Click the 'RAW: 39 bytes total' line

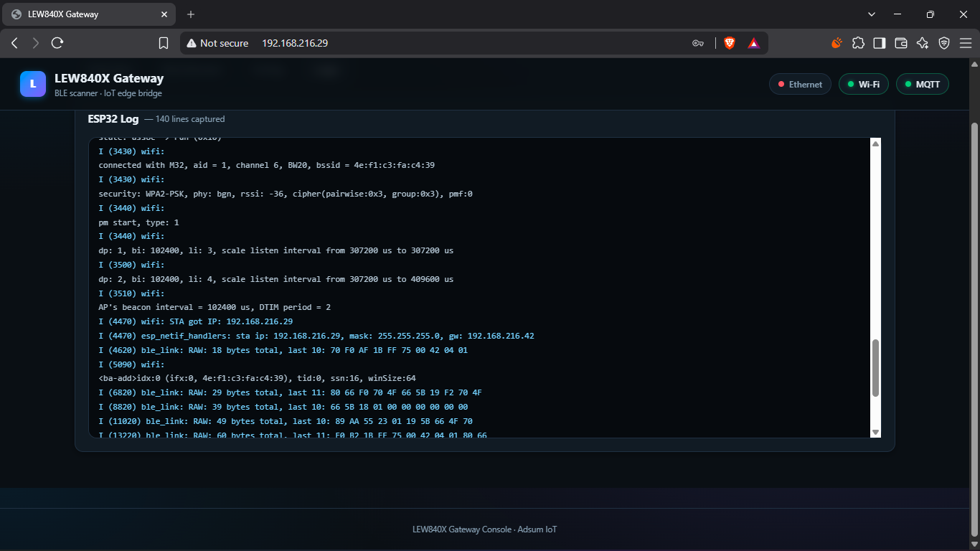283,407
